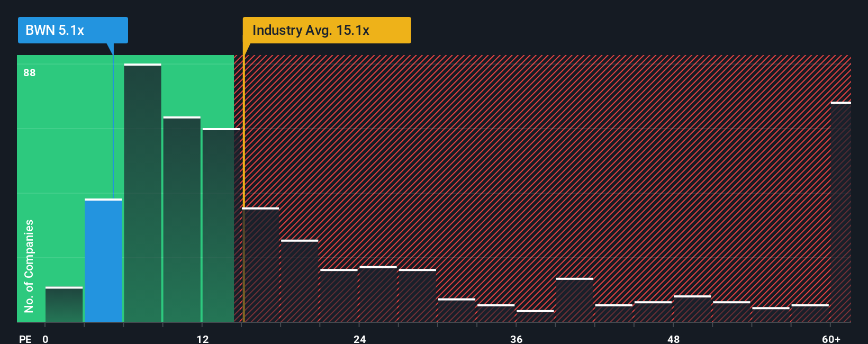Click the '24' x-axis tick label
The width and height of the screenshot is (868, 344).
coord(360,339)
